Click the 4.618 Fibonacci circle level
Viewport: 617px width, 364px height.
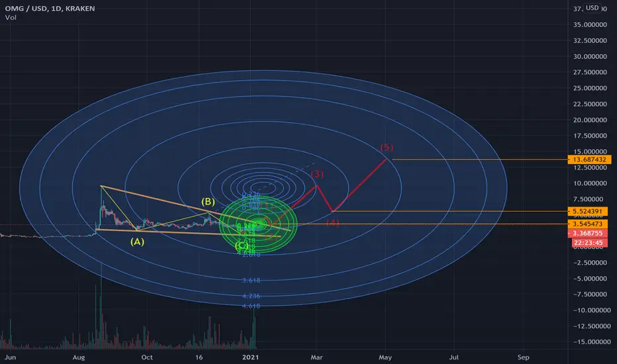[x=251, y=306]
